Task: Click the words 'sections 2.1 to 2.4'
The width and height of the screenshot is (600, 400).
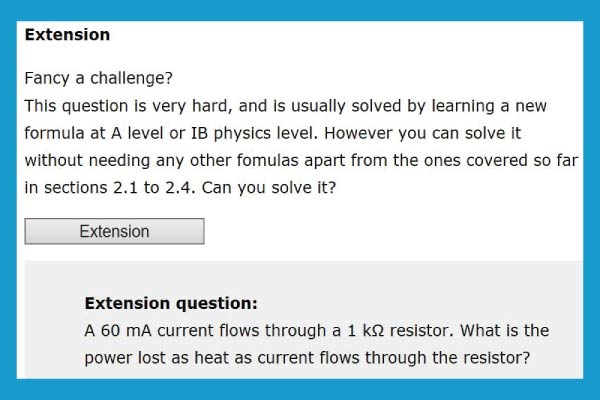Action: tap(119, 188)
